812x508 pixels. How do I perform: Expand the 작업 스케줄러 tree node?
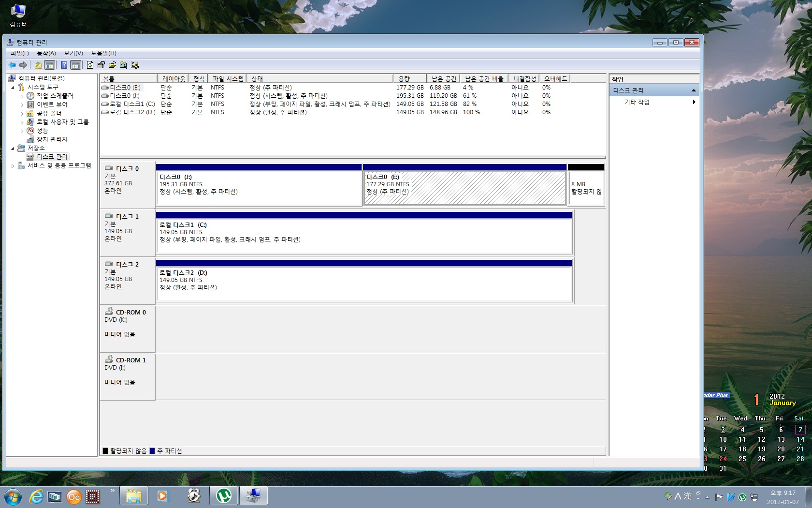tap(22, 96)
